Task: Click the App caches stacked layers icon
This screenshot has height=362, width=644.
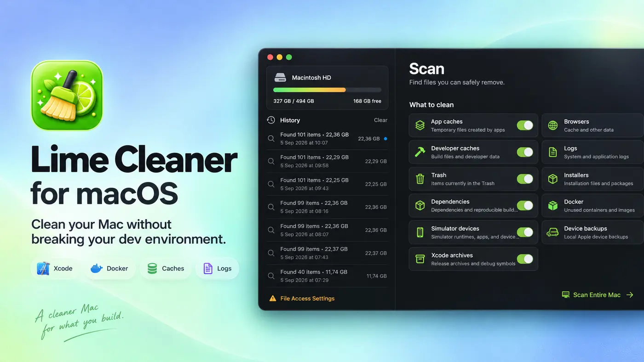Action: point(420,125)
